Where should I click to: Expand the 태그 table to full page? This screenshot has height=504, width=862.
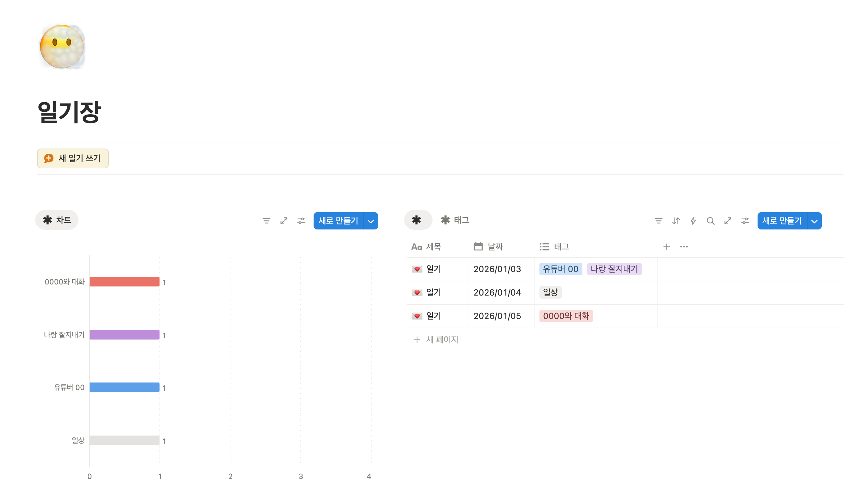[728, 221]
